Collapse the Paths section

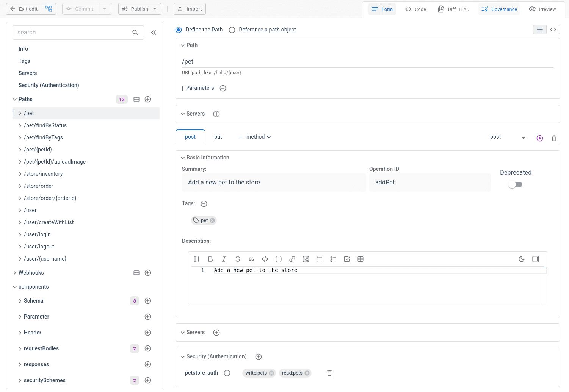point(15,99)
